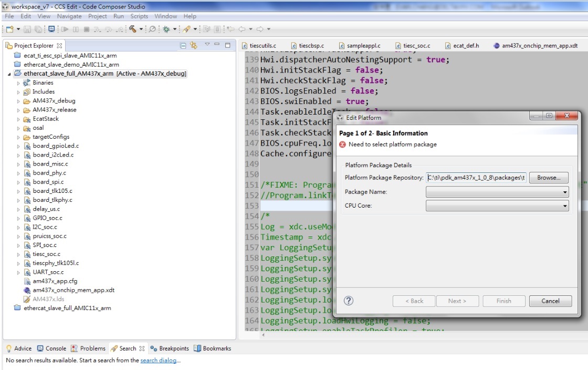Click the Resume debug icon in the toolbar
Viewport: 588px width, 370px height.
point(65,29)
